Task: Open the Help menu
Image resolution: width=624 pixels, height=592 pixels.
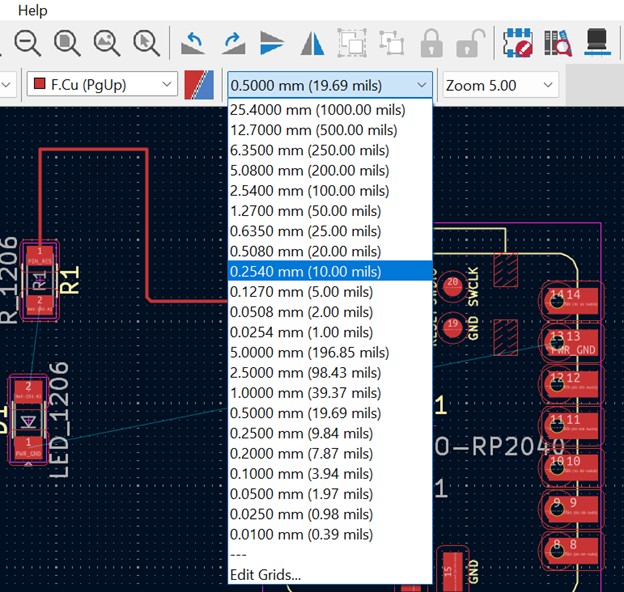Action: (32, 10)
